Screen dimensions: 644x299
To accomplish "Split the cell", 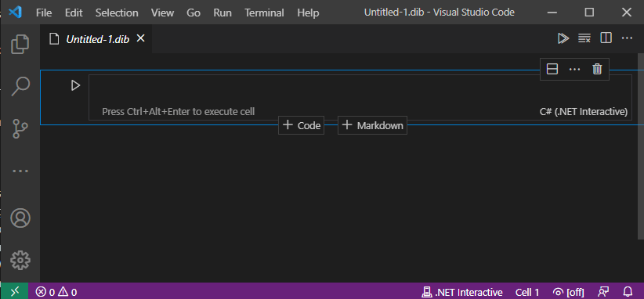I will (552, 70).
